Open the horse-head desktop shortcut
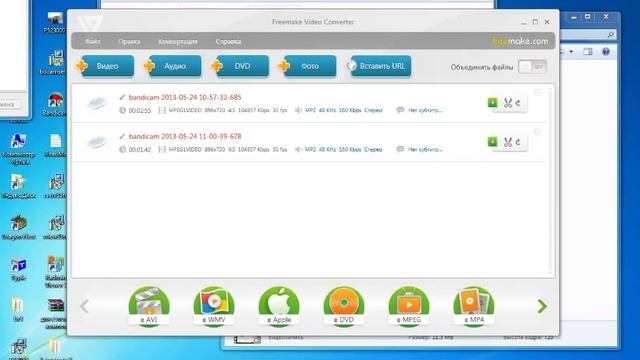 pos(18,227)
